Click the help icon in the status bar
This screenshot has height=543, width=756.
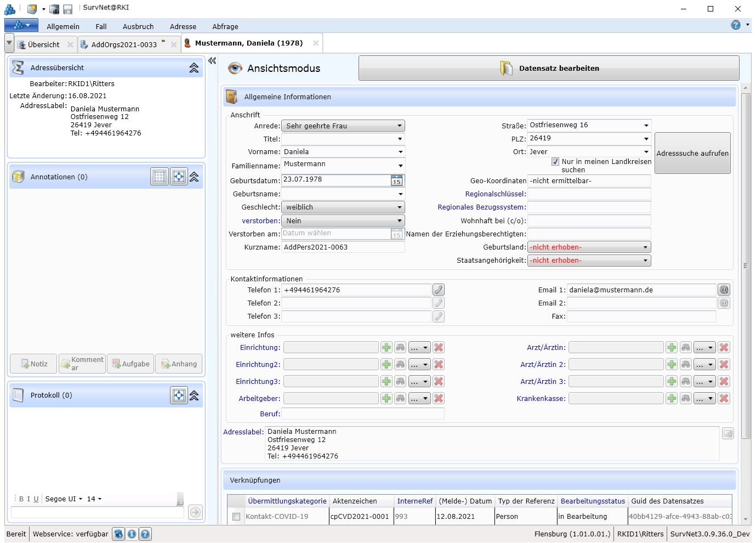145,534
